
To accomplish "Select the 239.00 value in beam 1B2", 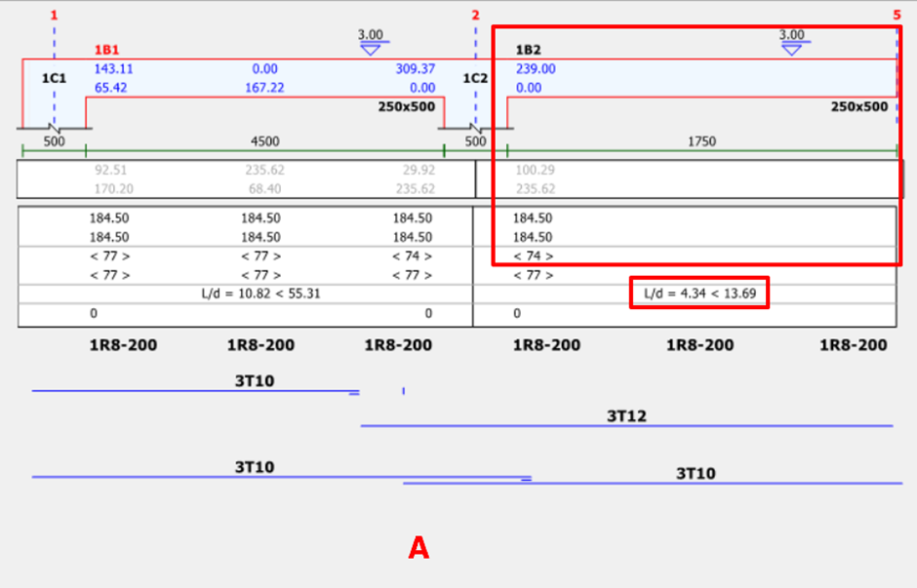I will [x=536, y=69].
